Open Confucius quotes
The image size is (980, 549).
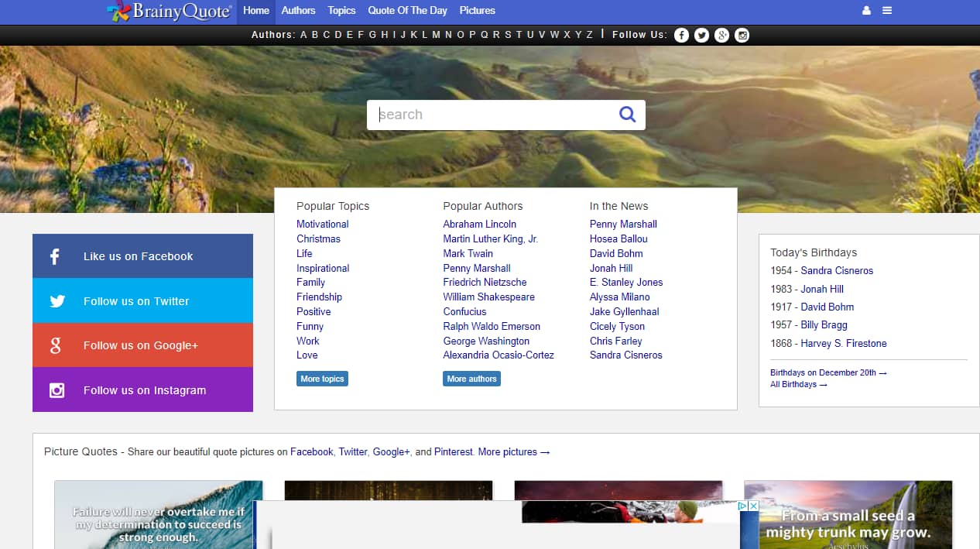point(464,311)
